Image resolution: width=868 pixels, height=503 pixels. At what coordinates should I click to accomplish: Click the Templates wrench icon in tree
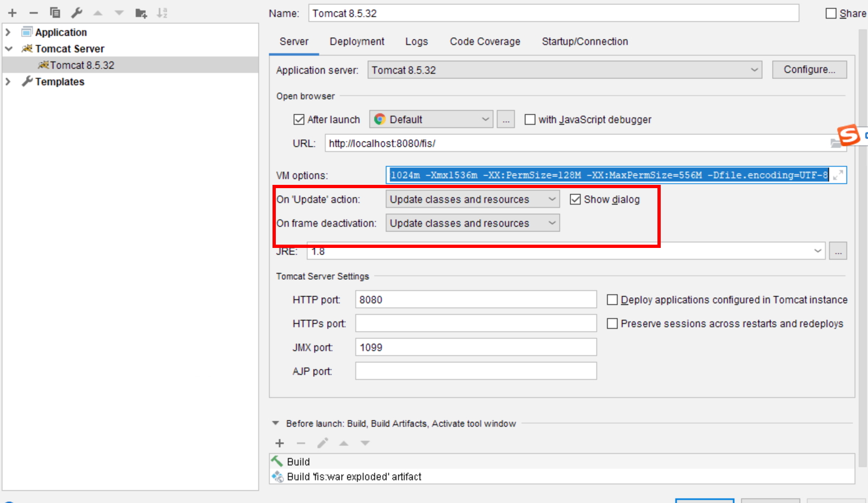click(27, 82)
